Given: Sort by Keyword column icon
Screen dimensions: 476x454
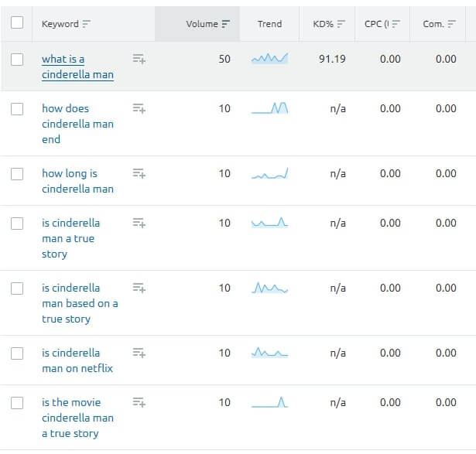Looking at the screenshot, I should 87,24.
